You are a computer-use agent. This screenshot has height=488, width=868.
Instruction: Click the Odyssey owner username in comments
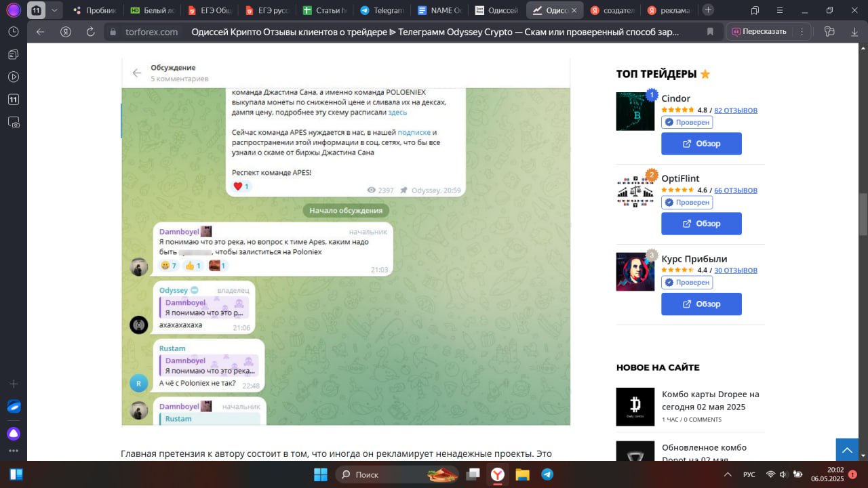(x=173, y=290)
